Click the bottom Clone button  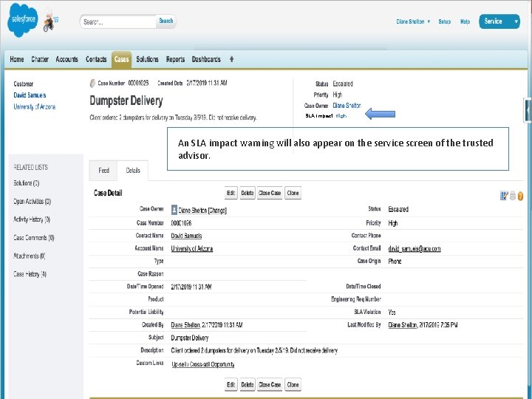point(293,385)
